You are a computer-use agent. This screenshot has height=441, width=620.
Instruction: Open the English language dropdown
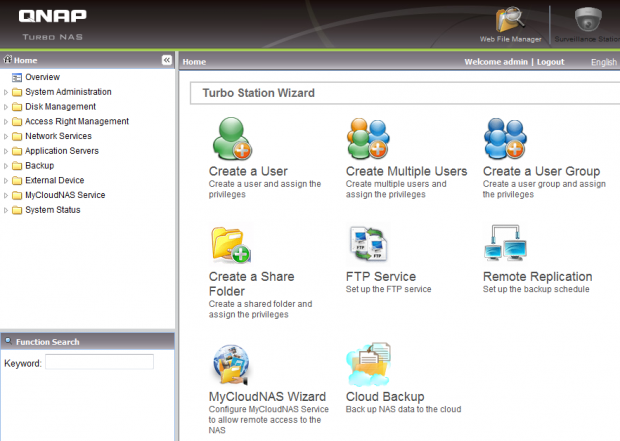coord(604,62)
